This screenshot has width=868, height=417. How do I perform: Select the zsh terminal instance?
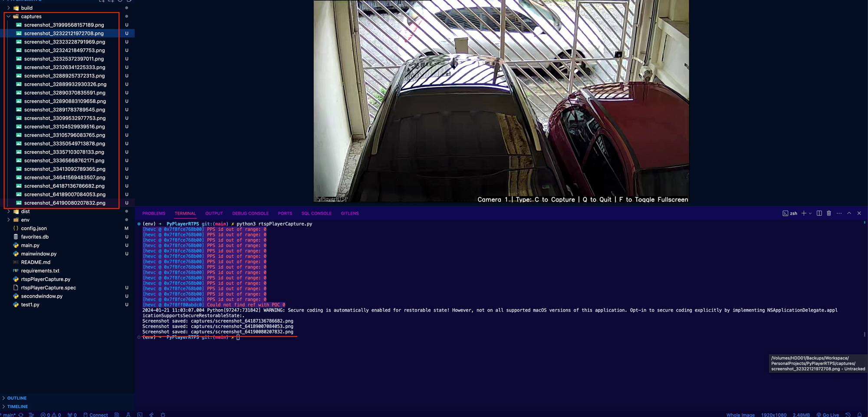[x=790, y=213]
